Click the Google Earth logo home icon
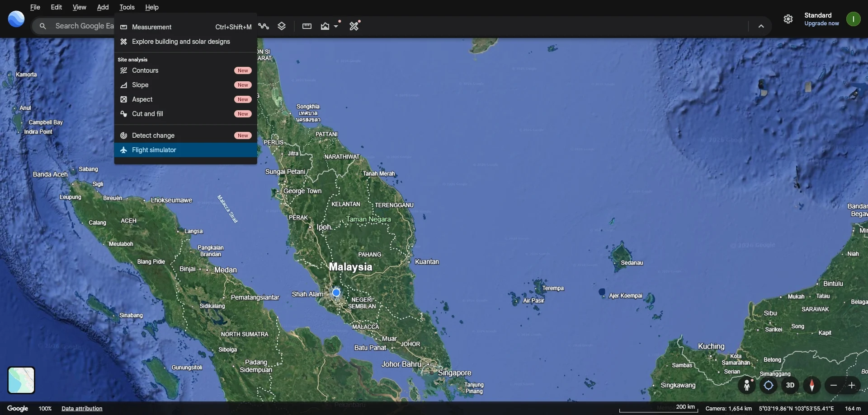This screenshot has height=415, width=868. pyautogui.click(x=16, y=19)
